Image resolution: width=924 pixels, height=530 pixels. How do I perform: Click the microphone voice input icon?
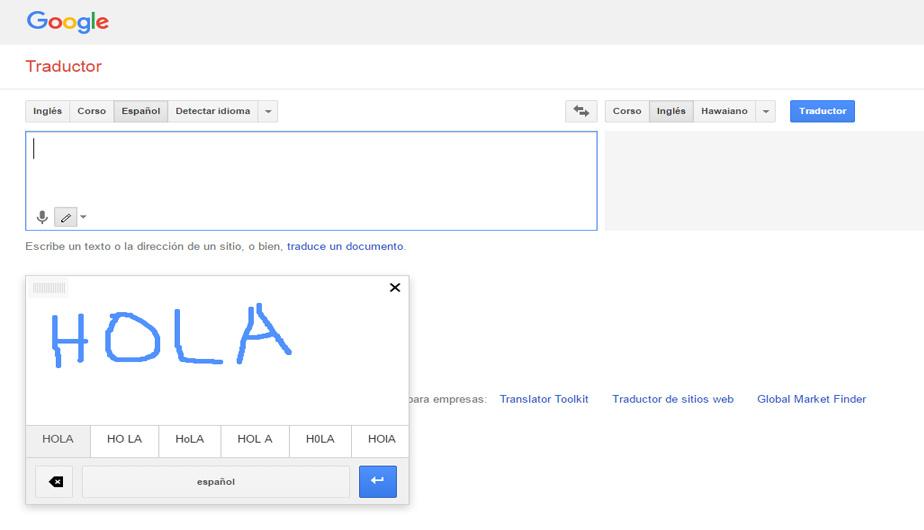pyautogui.click(x=42, y=217)
